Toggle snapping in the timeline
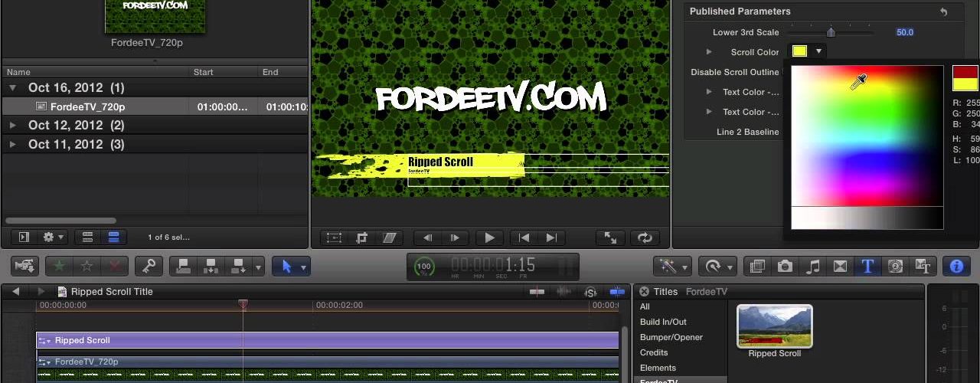The height and width of the screenshot is (383, 980). coord(617,292)
